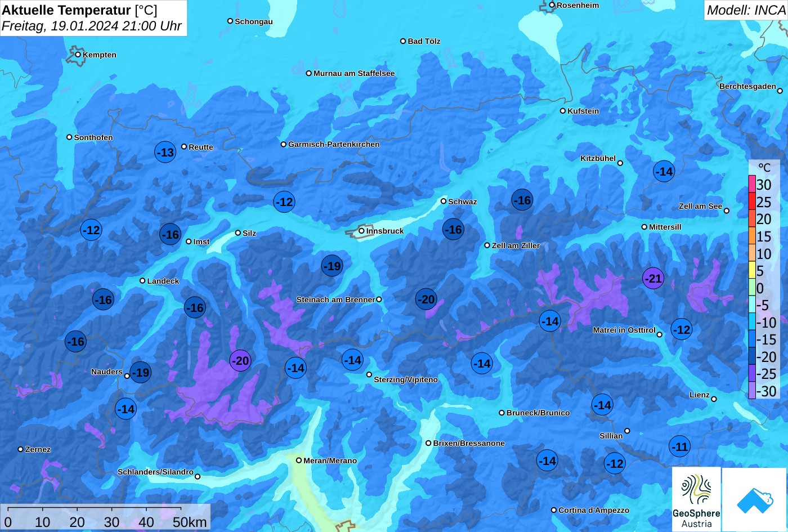788x532 pixels.
Task: Select the Meran/Merano marker dot
Action: pyautogui.click(x=299, y=461)
